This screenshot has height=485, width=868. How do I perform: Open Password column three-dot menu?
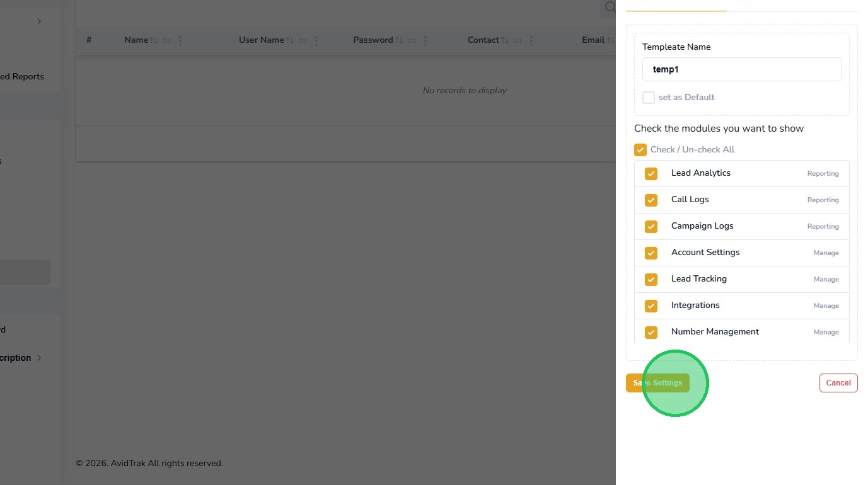(x=425, y=40)
